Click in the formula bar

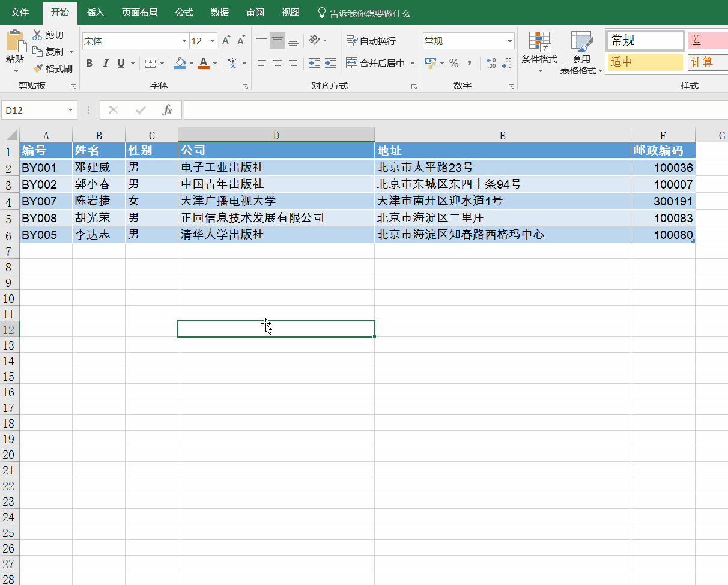(455, 110)
